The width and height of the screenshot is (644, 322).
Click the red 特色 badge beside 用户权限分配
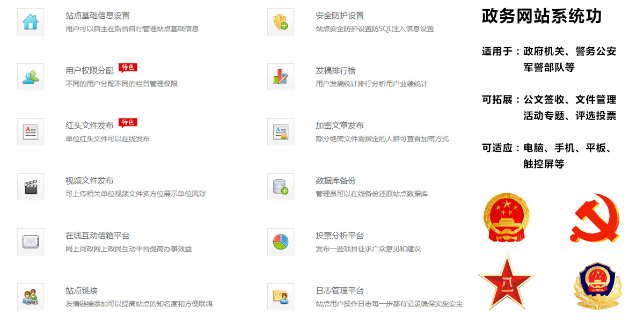(x=128, y=68)
